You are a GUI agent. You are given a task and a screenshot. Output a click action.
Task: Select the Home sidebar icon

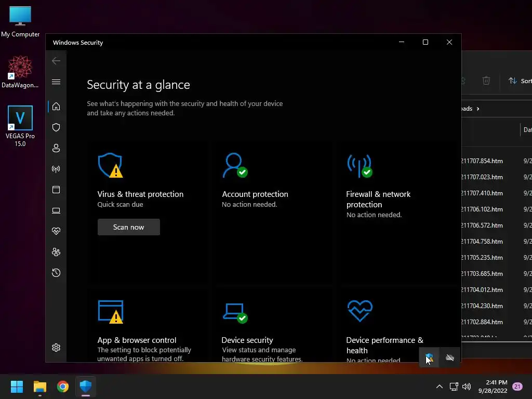(x=56, y=106)
